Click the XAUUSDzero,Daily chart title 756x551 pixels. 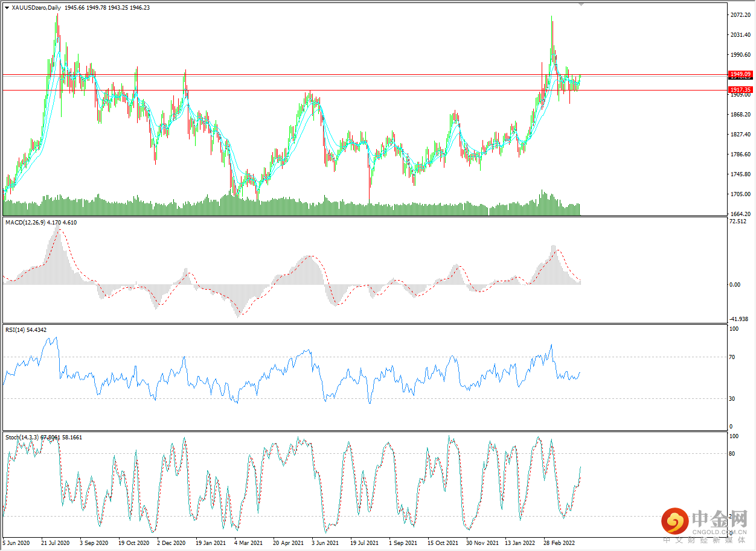tap(36, 7)
